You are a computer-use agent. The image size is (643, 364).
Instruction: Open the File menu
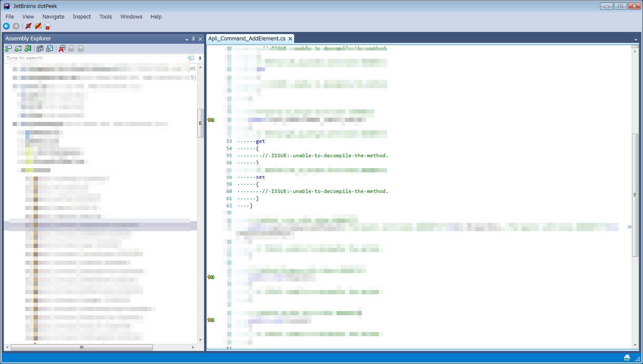pos(10,16)
